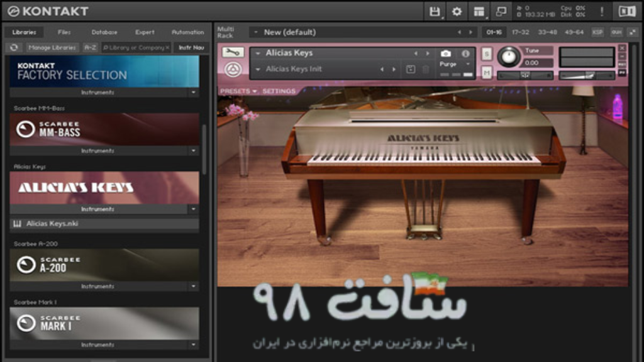Show rack page 17-32
This screenshot has width=644, height=362.
coord(520,32)
